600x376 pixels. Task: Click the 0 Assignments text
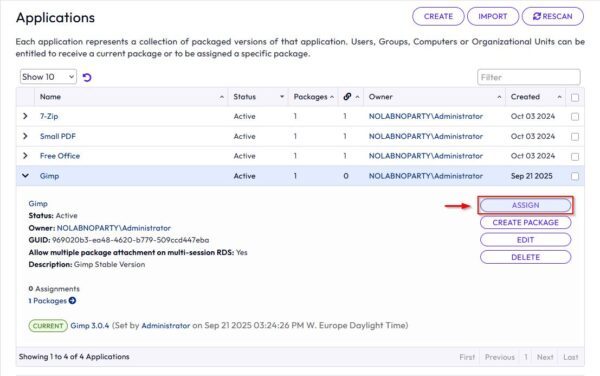click(54, 289)
